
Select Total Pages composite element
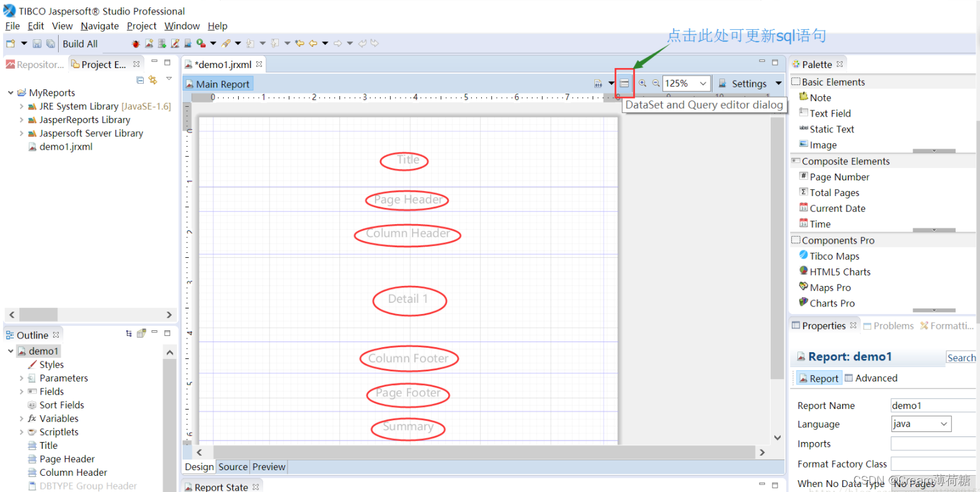[x=829, y=193]
